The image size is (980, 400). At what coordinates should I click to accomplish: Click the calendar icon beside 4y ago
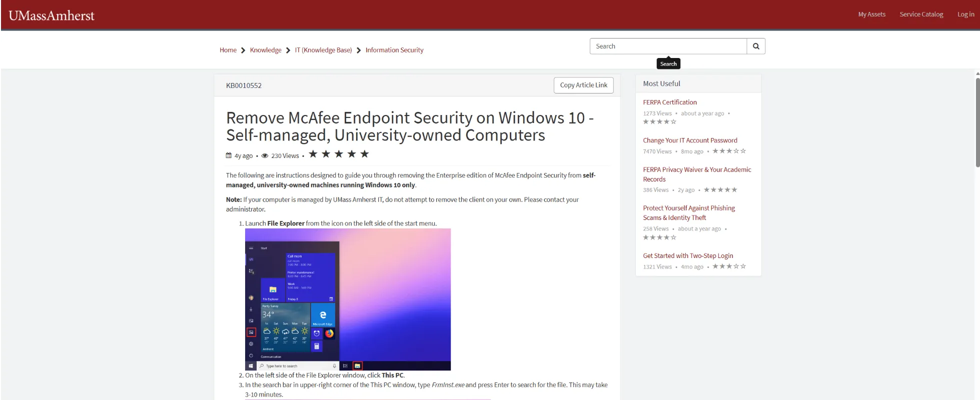click(x=229, y=155)
